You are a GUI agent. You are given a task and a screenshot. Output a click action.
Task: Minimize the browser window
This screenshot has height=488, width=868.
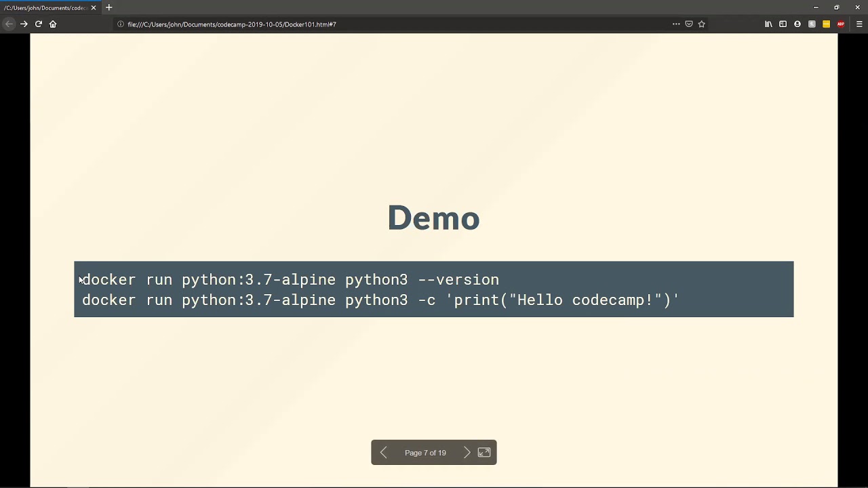816,7
